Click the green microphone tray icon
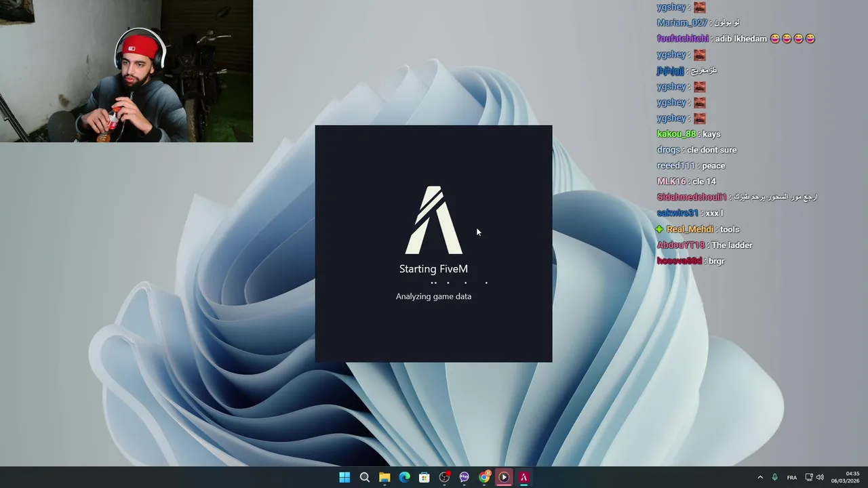Viewport: 868px width, 488px height. [774, 477]
